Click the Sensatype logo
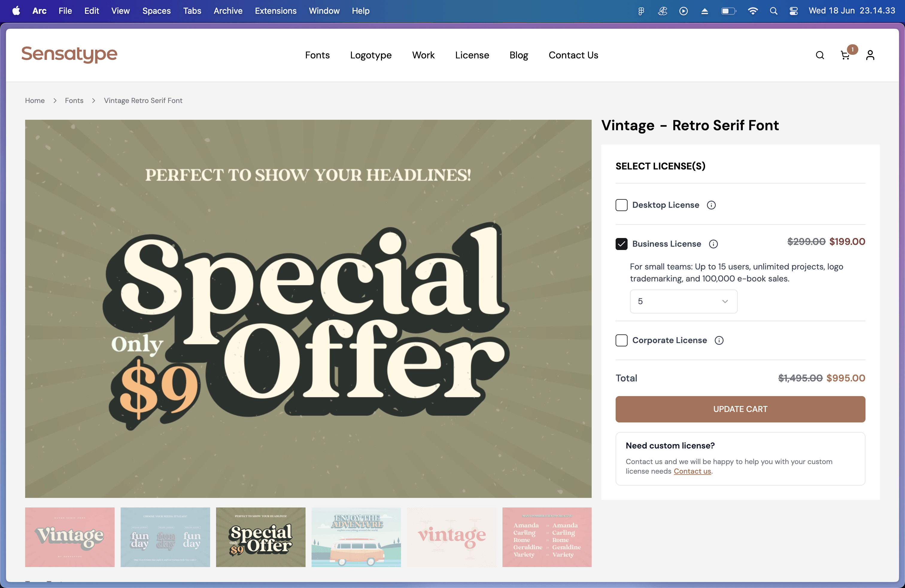The height and width of the screenshot is (588, 905). (69, 54)
